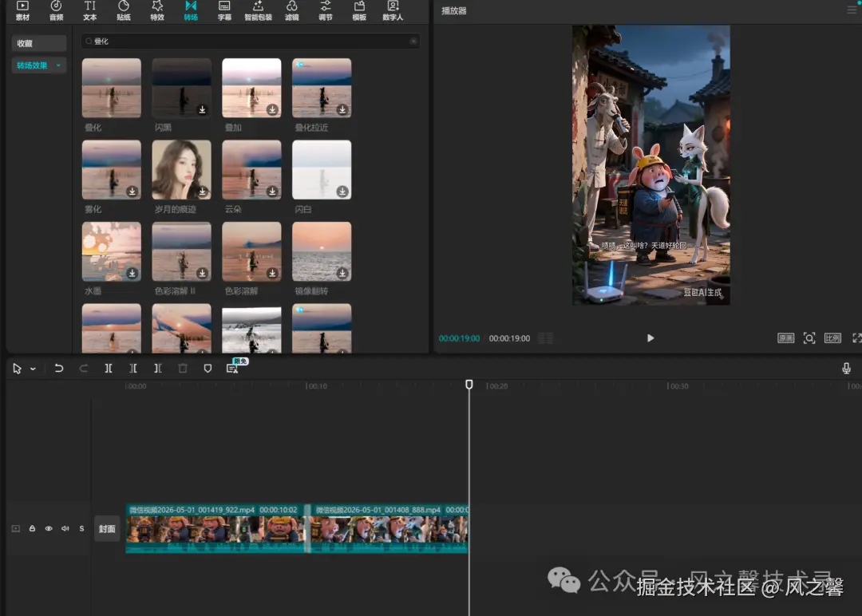Viewport: 862px width, 616px height.
Task: Click the 调节 adjustment icon
Action: pyautogui.click(x=326, y=10)
